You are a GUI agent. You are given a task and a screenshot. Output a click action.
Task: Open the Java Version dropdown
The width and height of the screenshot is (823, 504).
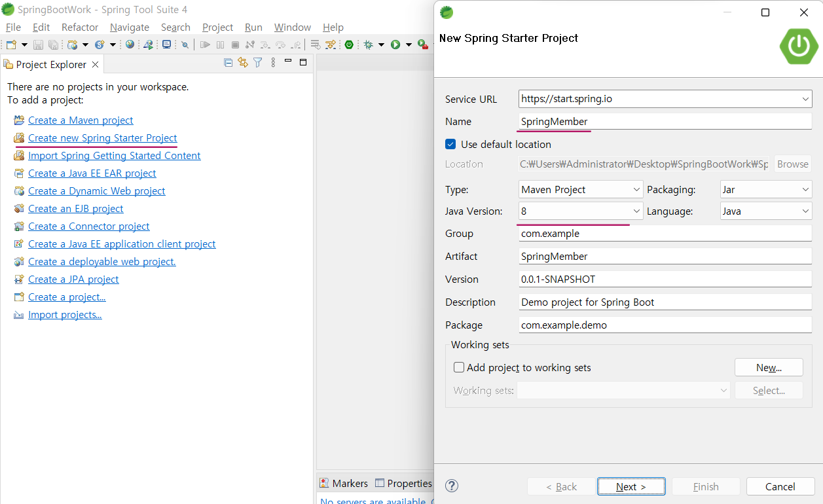(636, 211)
